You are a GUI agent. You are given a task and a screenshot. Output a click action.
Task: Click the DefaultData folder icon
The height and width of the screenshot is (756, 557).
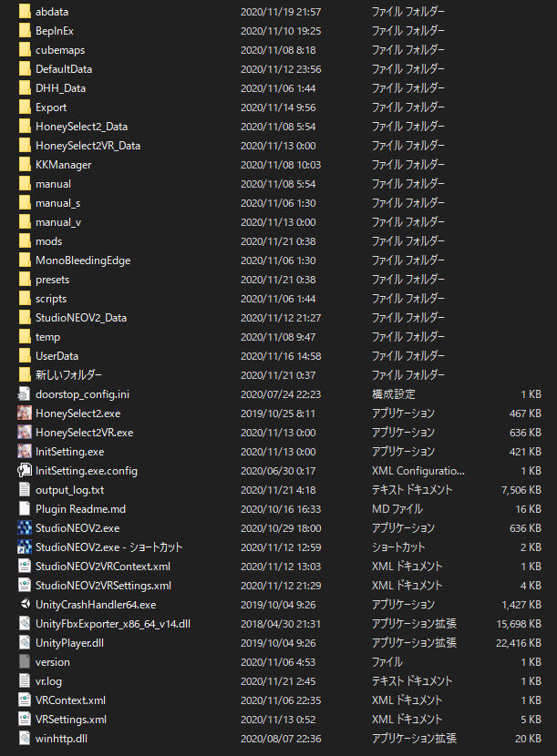pos(25,69)
